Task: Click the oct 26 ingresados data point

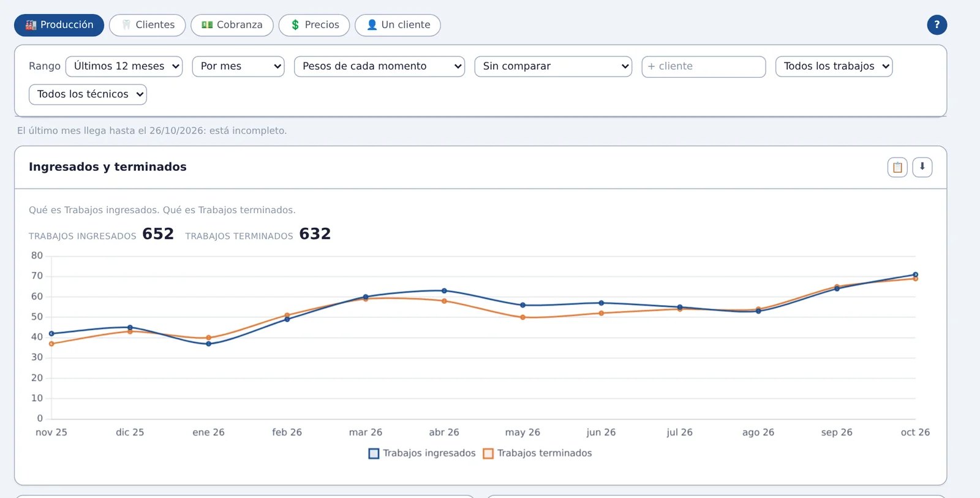Action: pyautogui.click(x=915, y=275)
